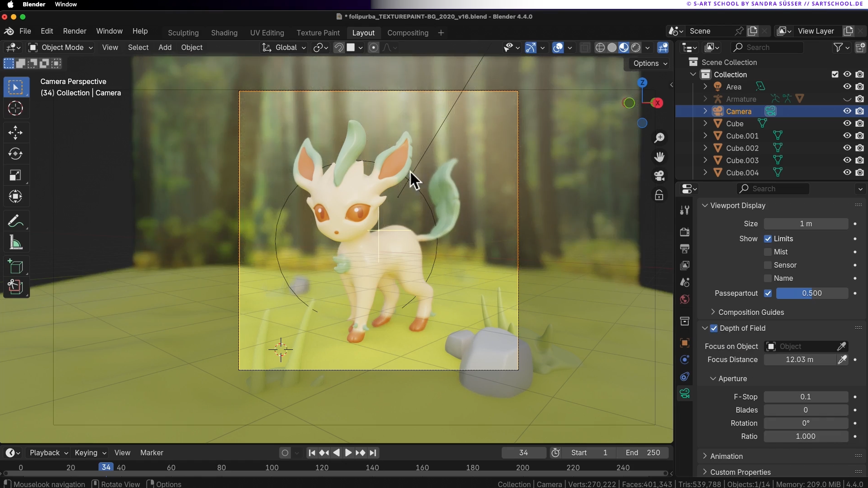Add a new workspace with plus
Image resolution: width=868 pixels, height=488 pixels.
[x=441, y=33]
